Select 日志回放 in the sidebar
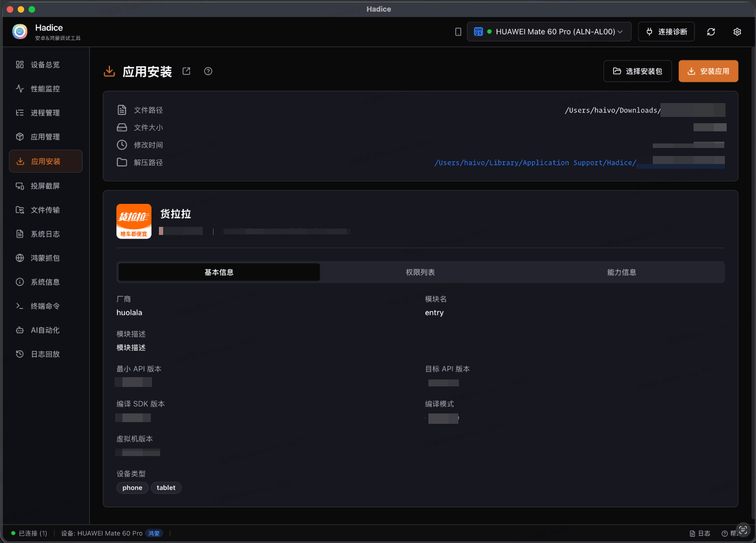 click(x=45, y=354)
